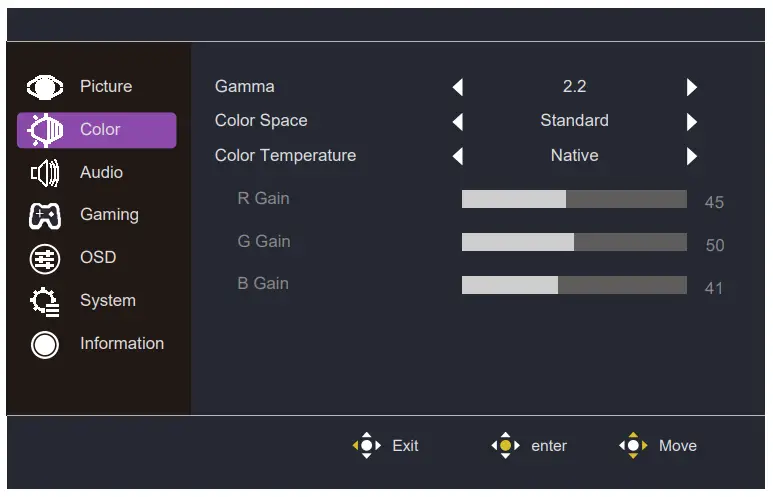The width and height of the screenshot is (773, 497).
Task: Click the R Gain label
Action: 263,199
